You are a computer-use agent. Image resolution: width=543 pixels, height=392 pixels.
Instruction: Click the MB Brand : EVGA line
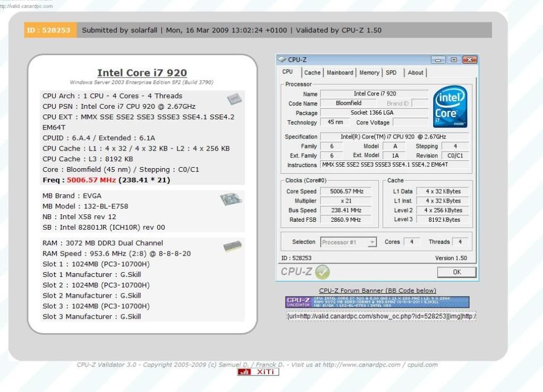tap(72, 196)
